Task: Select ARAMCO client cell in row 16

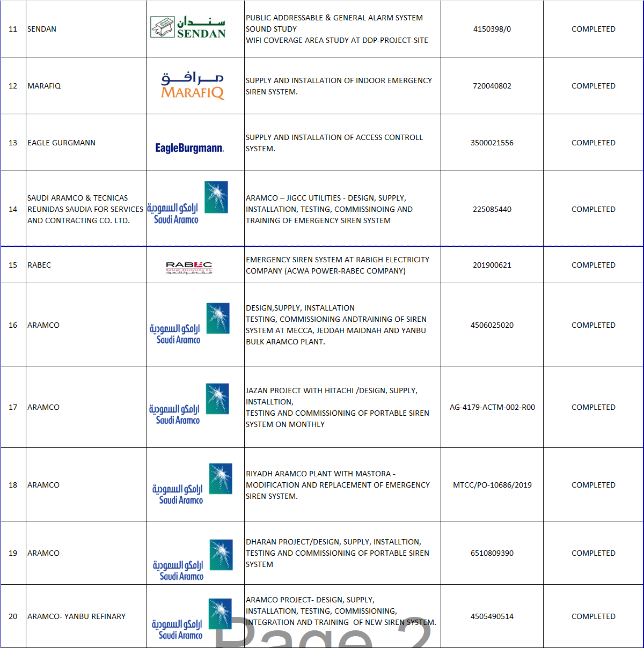Action: tap(86, 325)
